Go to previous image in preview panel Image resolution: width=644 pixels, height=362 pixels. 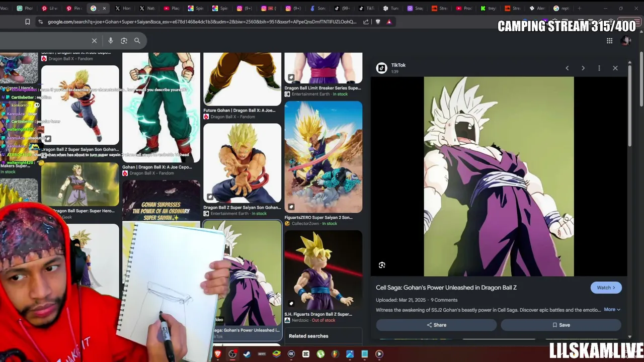(x=567, y=68)
